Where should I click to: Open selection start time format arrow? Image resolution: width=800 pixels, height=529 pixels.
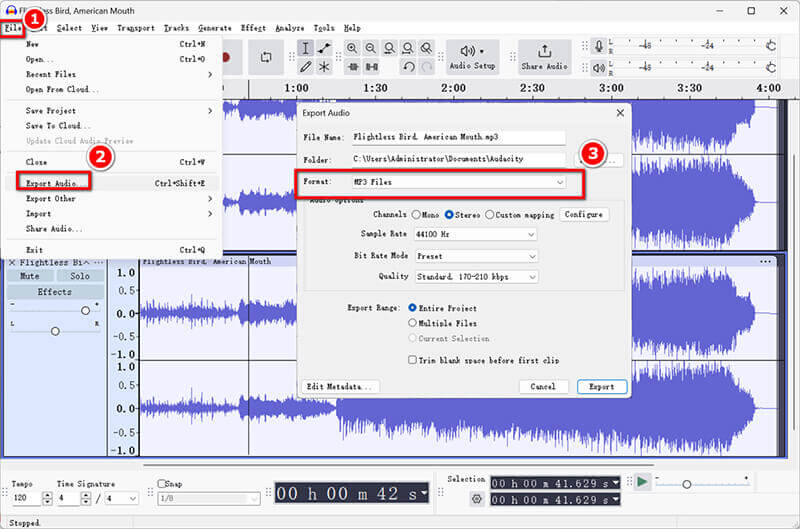click(616, 483)
